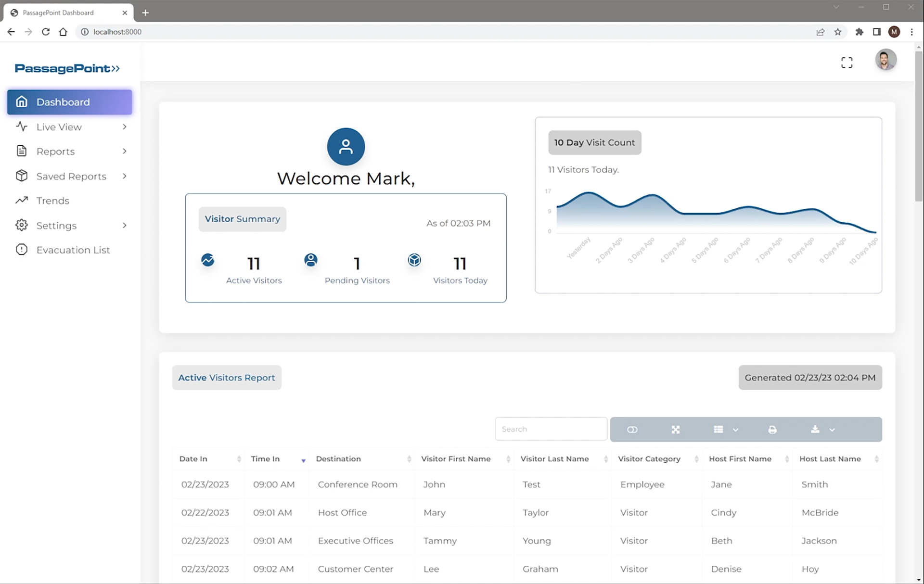Open the Live View section
The height and width of the screenshot is (584, 924).
58,127
